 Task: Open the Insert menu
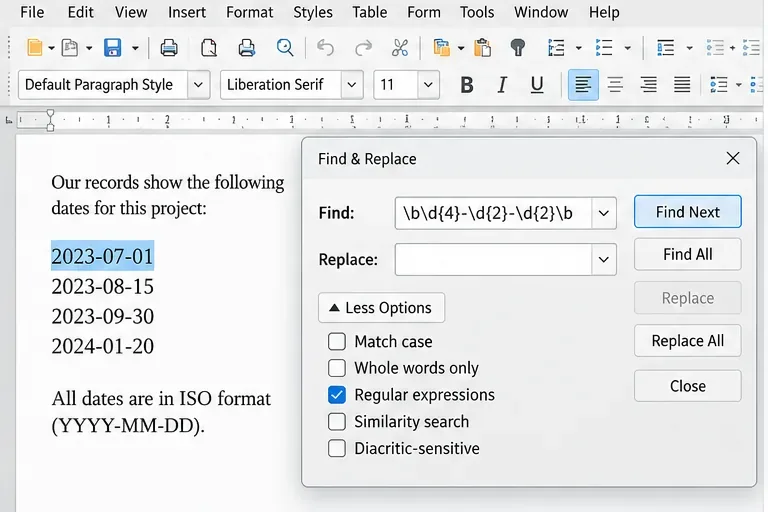pos(187,12)
